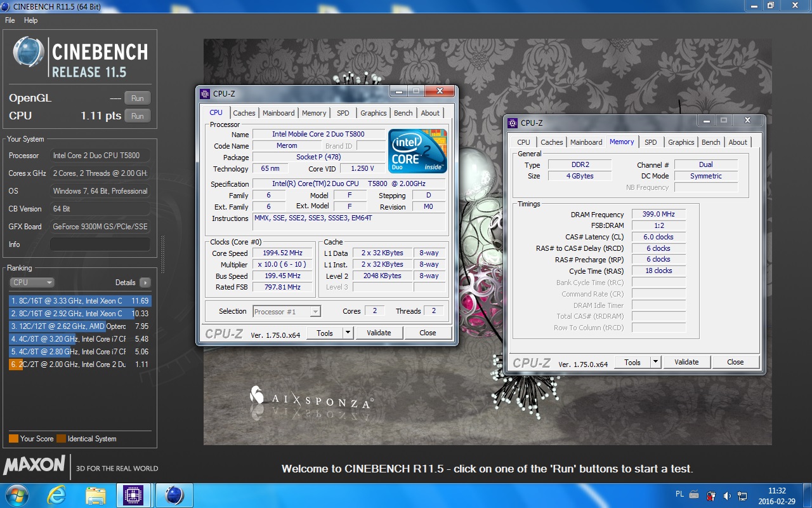
Task: Switch to About tab in right CPU-Z window
Action: tap(738, 142)
